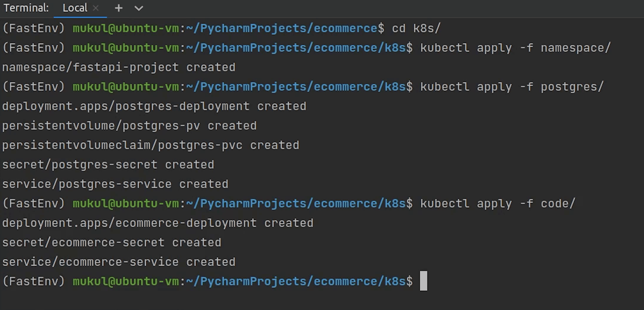Click the 'secret/postgres-secret created' output line

click(108, 165)
